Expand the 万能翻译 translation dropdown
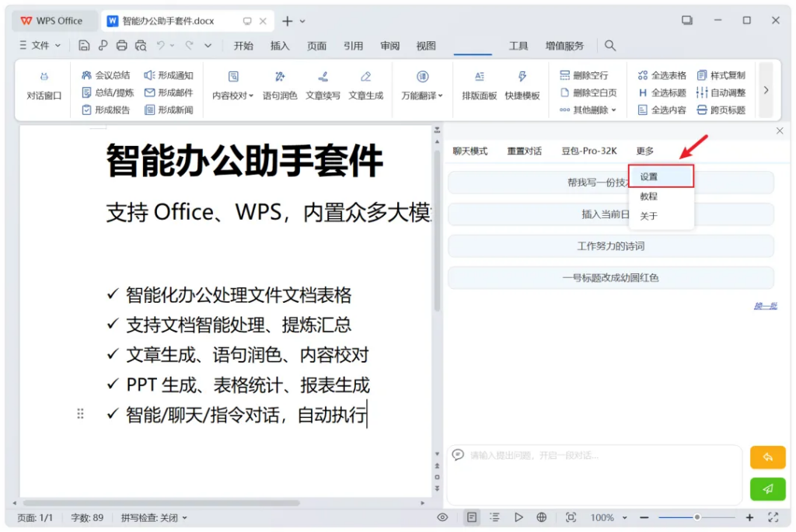The height and width of the screenshot is (532, 796). click(x=422, y=96)
